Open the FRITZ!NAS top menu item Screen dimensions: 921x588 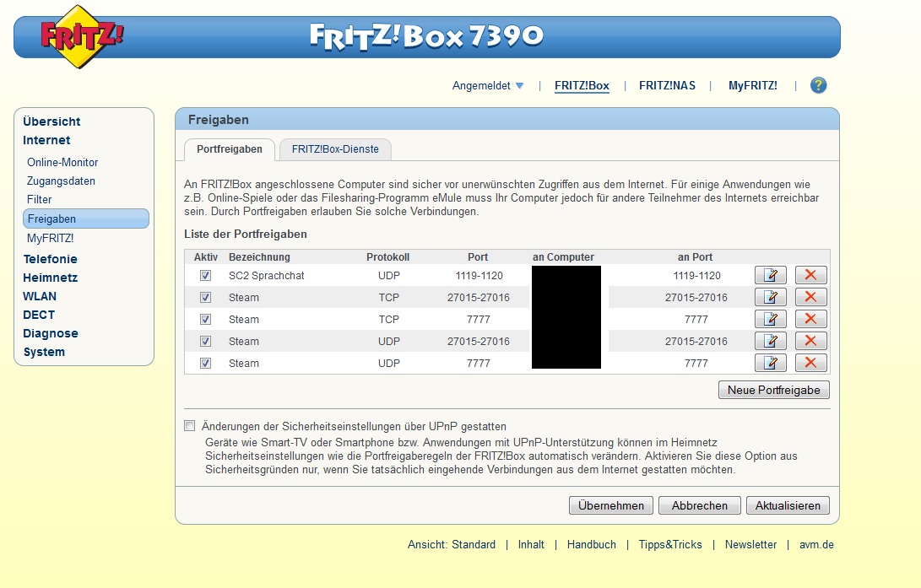coord(667,86)
